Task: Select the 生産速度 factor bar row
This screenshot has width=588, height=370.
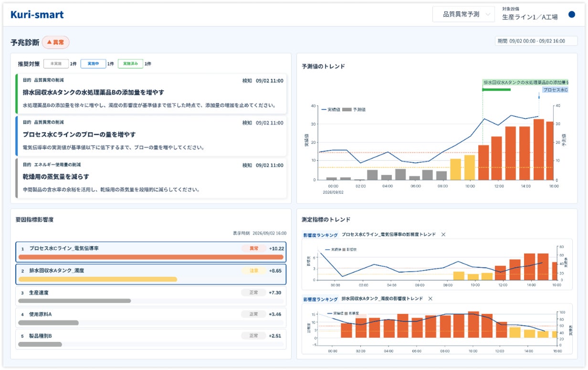Action: (x=151, y=296)
